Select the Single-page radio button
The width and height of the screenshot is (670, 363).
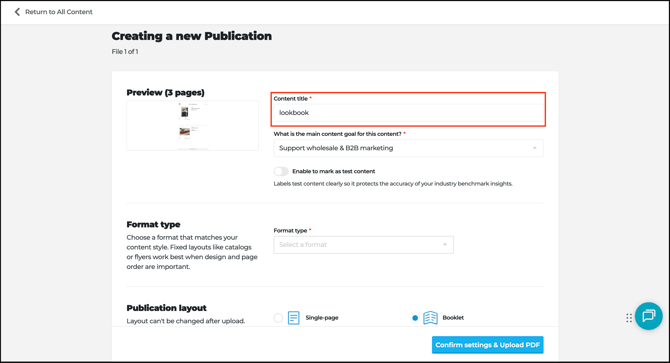pos(278,318)
